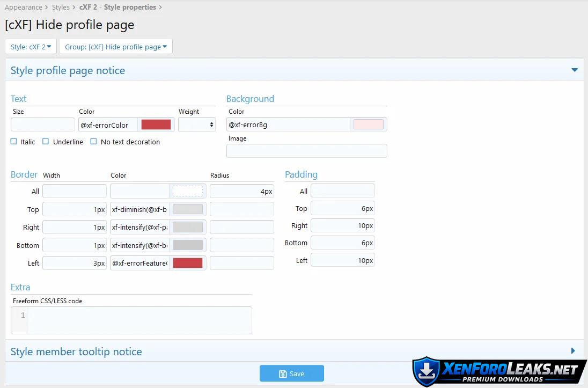Click the red text color swatch
Image resolution: width=588 pixels, height=388 pixels.
pyautogui.click(x=156, y=125)
